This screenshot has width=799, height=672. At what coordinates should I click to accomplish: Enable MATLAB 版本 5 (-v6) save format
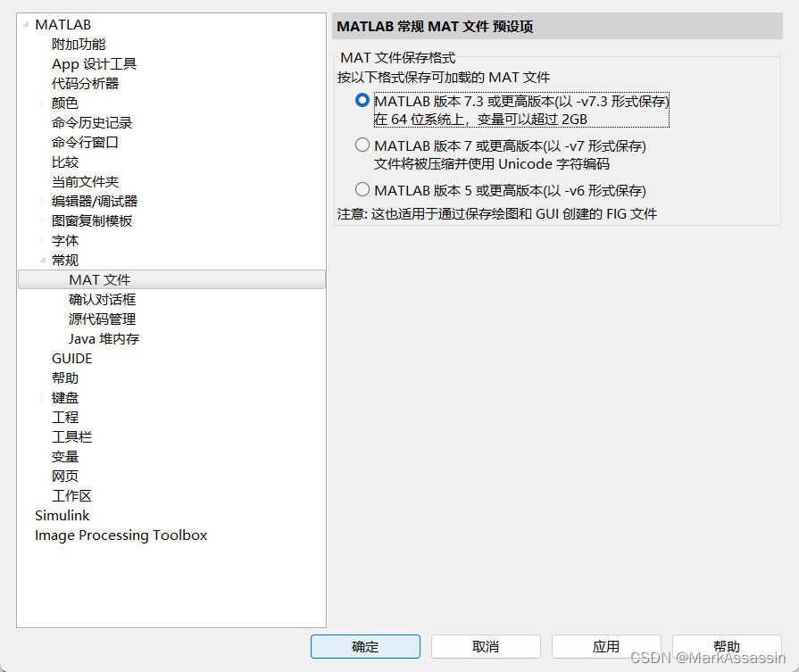coord(362,189)
